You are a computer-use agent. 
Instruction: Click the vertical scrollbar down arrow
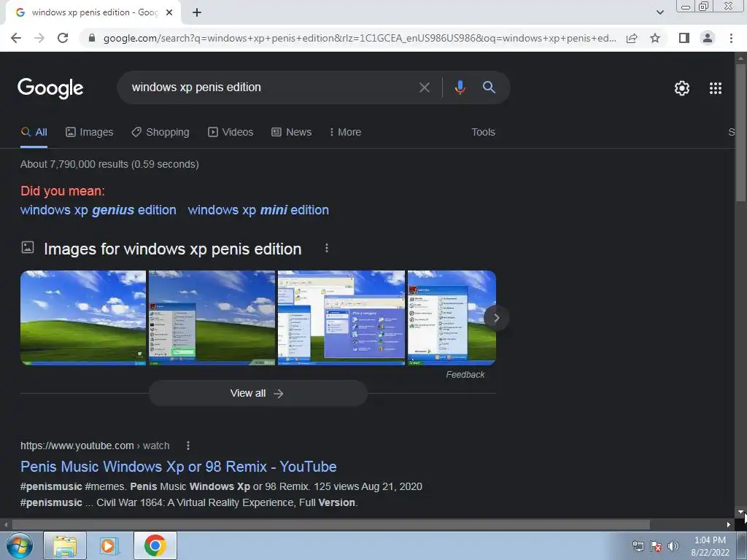(x=740, y=513)
